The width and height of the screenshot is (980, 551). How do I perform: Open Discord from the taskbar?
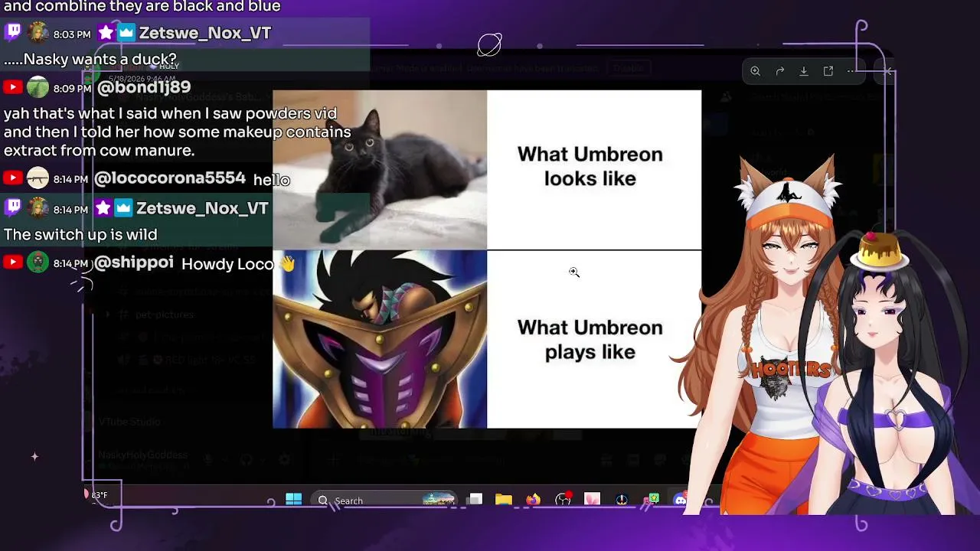point(680,500)
